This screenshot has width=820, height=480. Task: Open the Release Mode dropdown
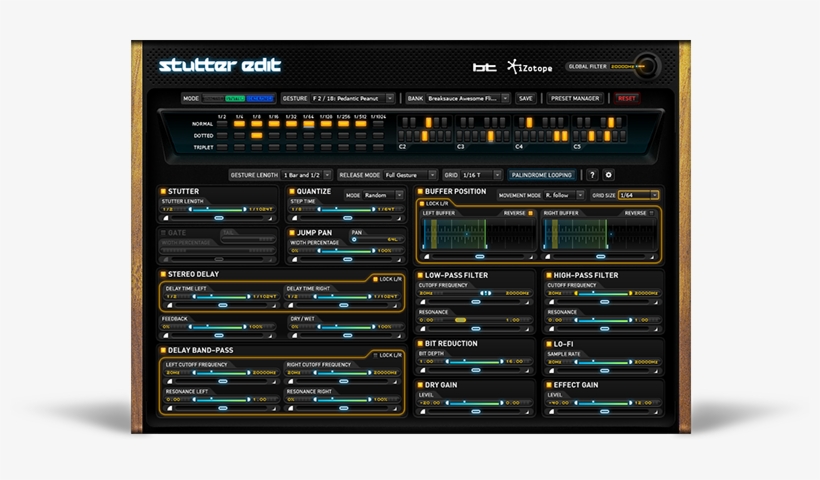[410, 175]
